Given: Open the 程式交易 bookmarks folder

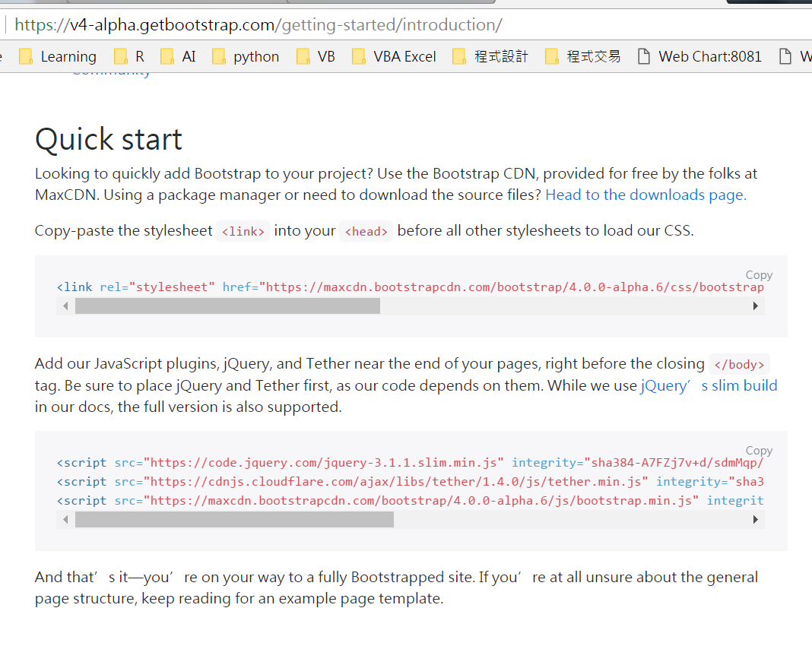Looking at the screenshot, I should [x=595, y=55].
